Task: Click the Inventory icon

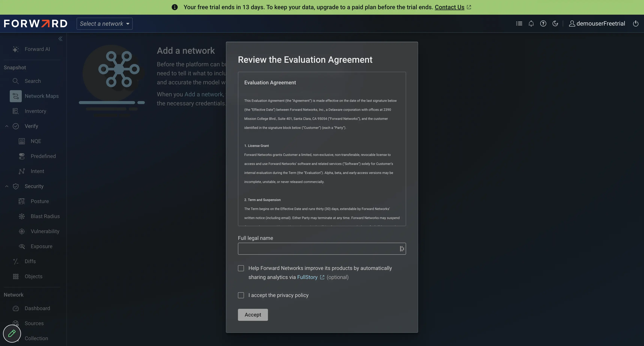Action: 16,111
